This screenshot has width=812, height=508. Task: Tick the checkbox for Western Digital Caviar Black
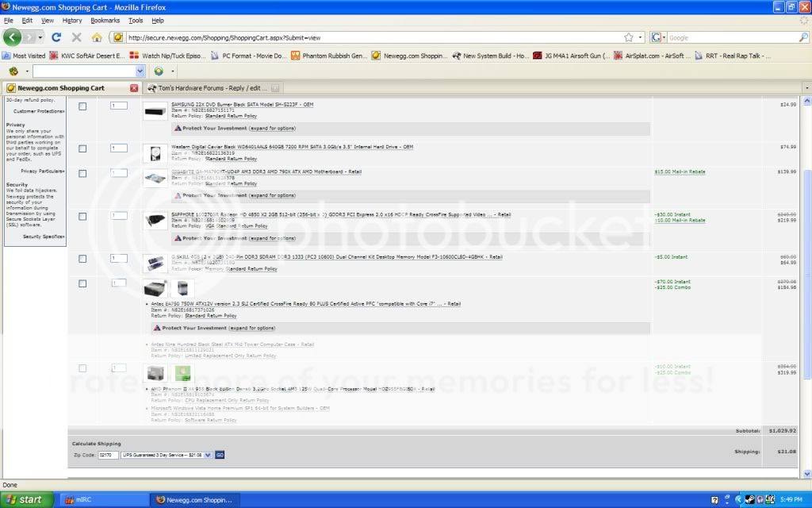pyautogui.click(x=82, y=148)
